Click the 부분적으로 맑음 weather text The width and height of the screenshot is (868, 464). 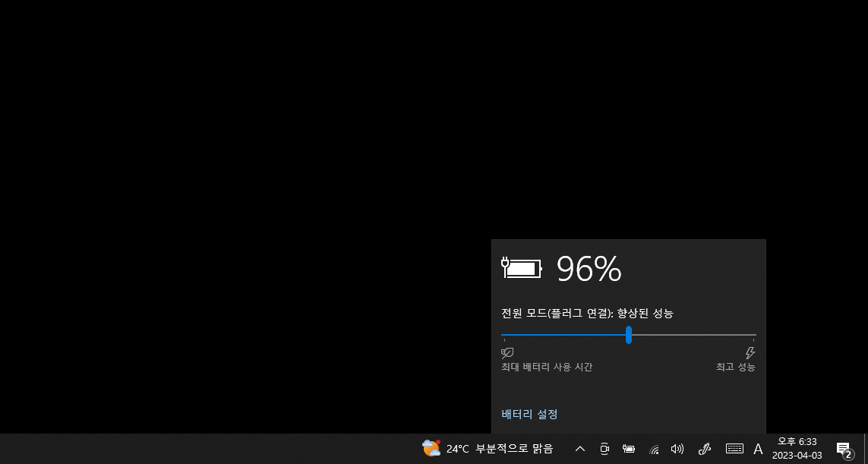coord(514,449)
